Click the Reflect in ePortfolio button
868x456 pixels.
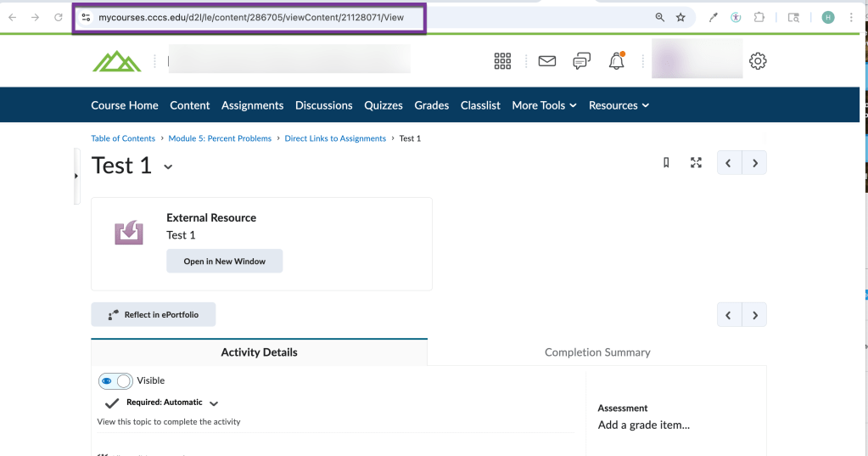pos(154,315)
